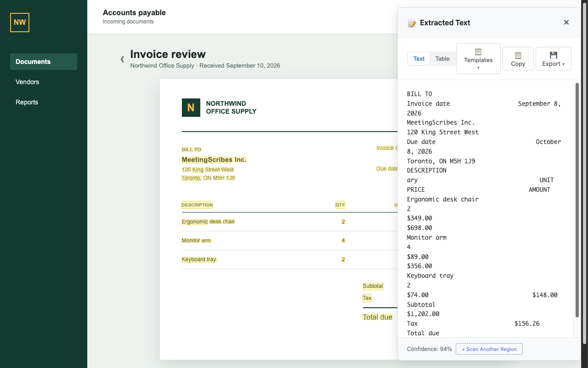Click 'NORTHWIND OFFICE SUPPLY' on the invoice

point(231,108)
